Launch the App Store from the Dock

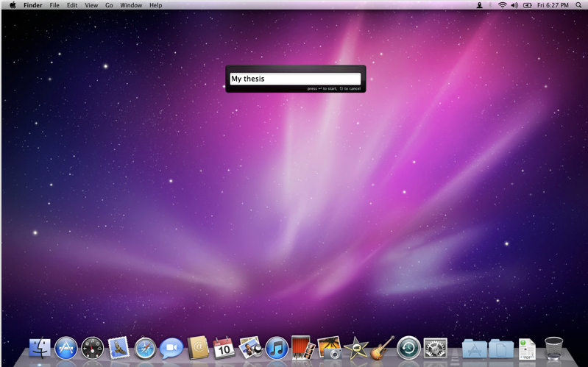[66, 348]
